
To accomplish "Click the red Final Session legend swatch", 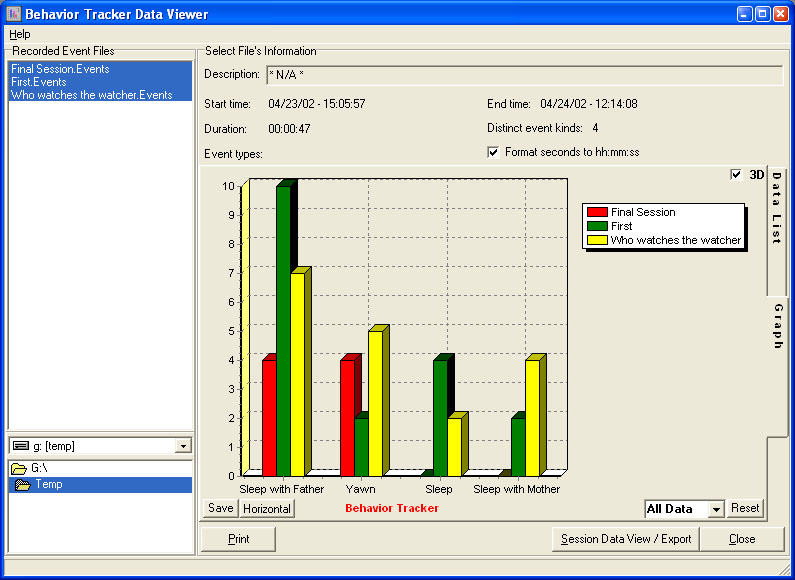I will 597,212.
